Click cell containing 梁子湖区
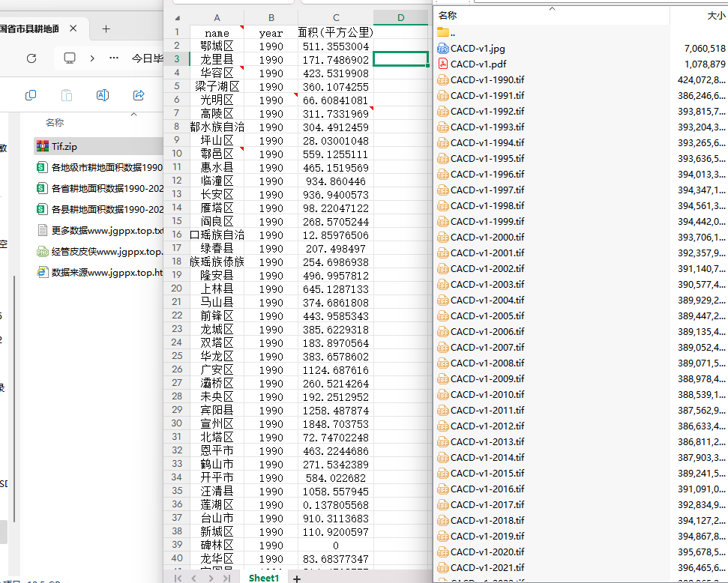 point(217,87)
